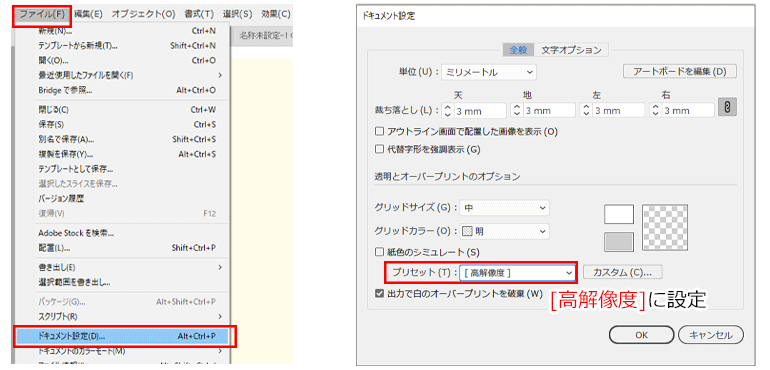Open the プリセット 高解像度 dropdown

pos(518,272)
